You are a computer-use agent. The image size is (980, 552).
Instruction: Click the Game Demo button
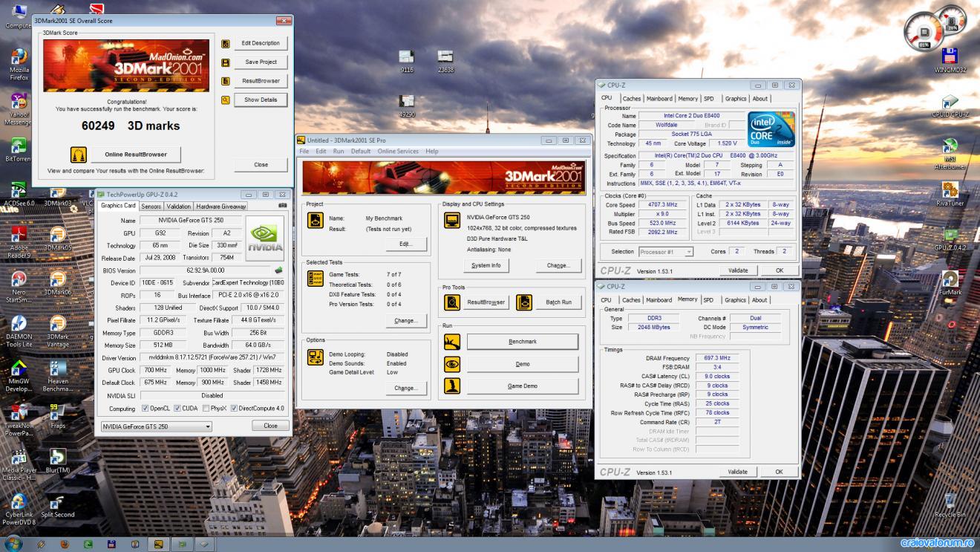point(523,386)
